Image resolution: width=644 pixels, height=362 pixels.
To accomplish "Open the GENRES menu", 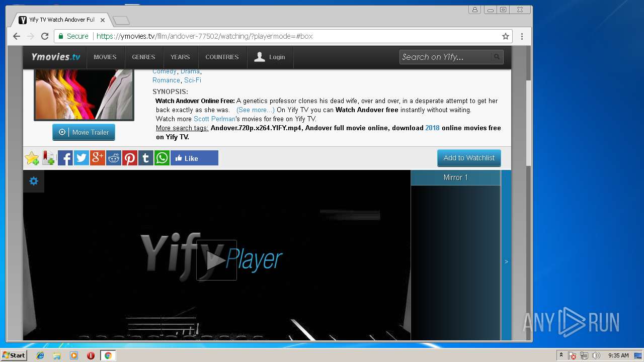I will pyautogui.click(x=143, y=57).
